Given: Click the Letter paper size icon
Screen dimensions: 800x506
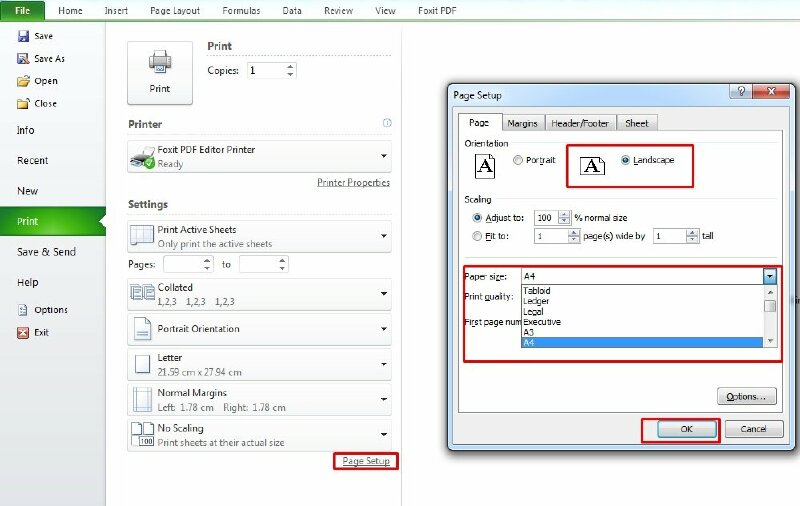Looking at the screenshot, I should 142,364.
